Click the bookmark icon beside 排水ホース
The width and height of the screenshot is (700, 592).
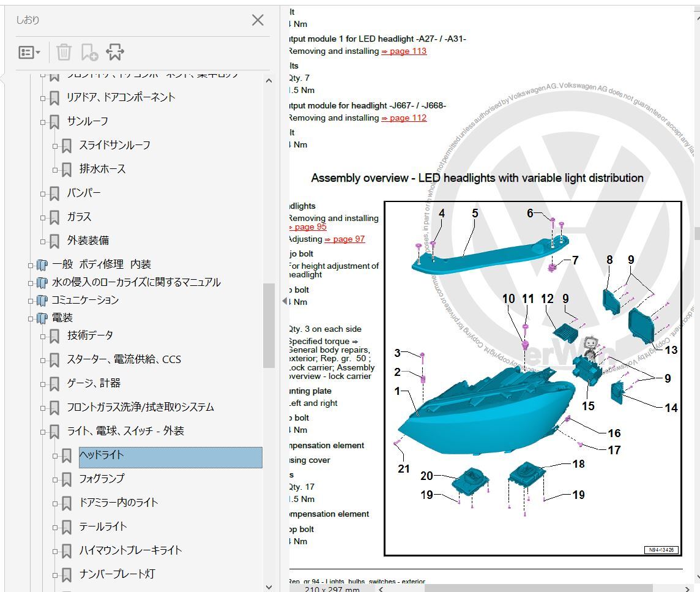[x=66, y=170]
